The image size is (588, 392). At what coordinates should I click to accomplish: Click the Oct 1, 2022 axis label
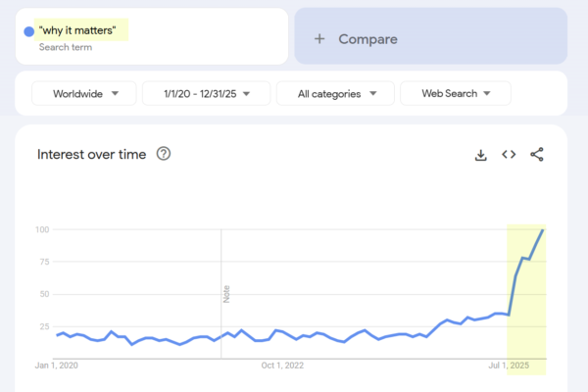click(282, 366)
